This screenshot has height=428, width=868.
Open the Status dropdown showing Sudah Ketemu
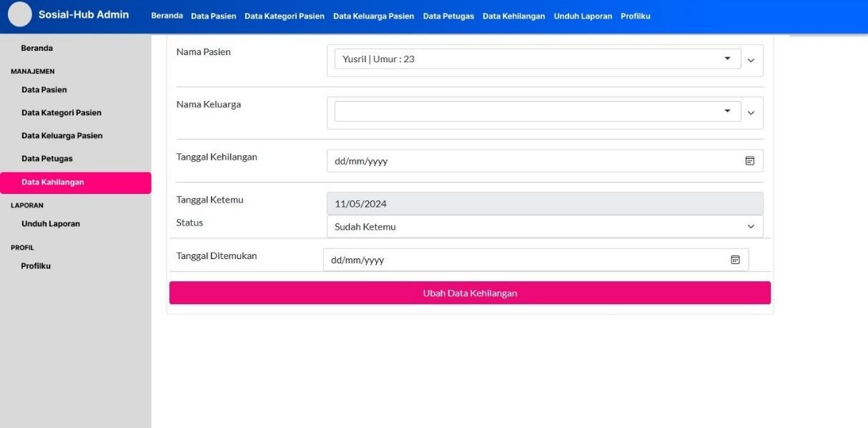pyautogui.click(x=544, y=227)
